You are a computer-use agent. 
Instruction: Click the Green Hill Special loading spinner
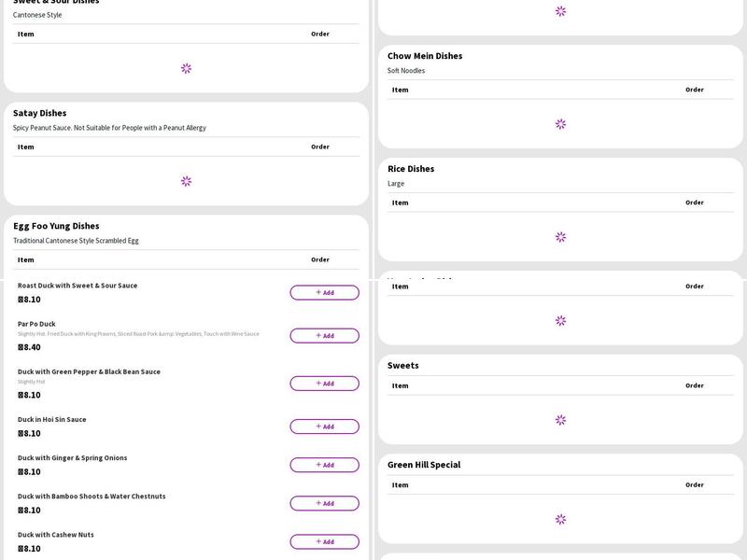coord(560,519)
